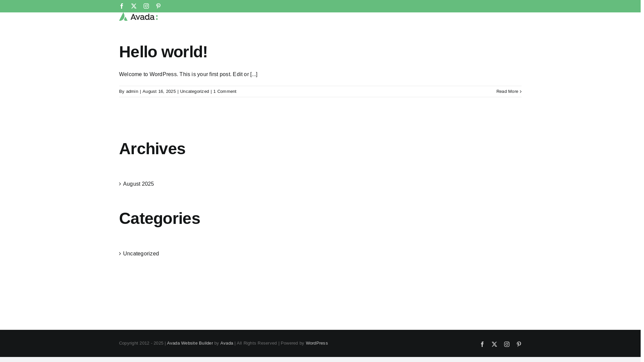644x362 pixels.
Task: Open Instagram icon in the footer
Action: coord(507,344)
